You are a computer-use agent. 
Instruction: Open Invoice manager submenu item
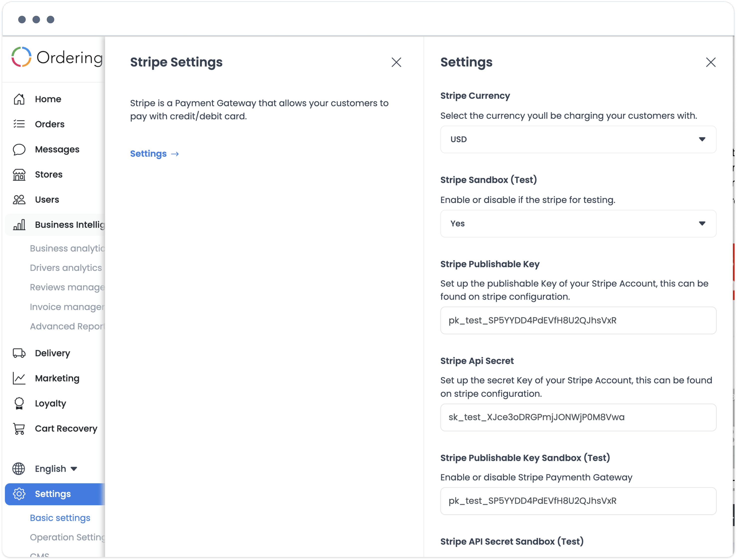point(67,307)
